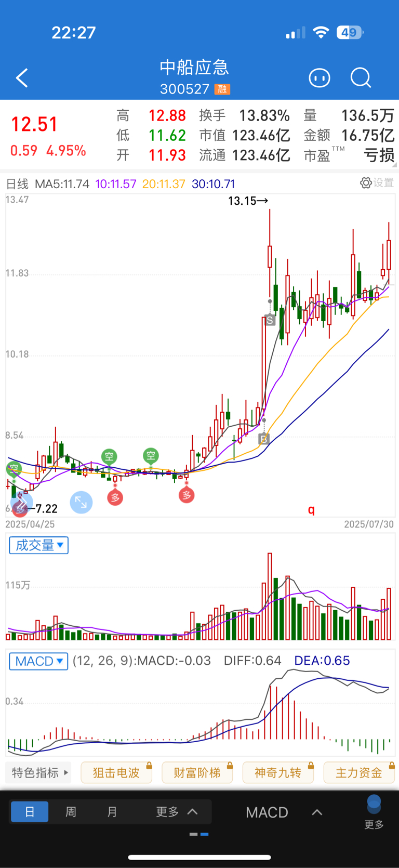Tap the page indicator dots
This screenshot has height=868, width=399.
[199, 834]
